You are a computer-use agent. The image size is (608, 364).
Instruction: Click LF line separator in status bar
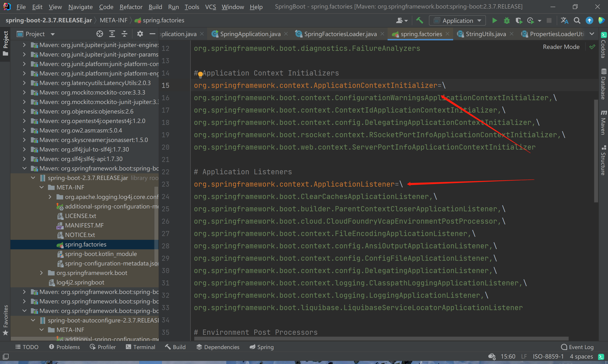pyautogui.click(x=524, y=356)
